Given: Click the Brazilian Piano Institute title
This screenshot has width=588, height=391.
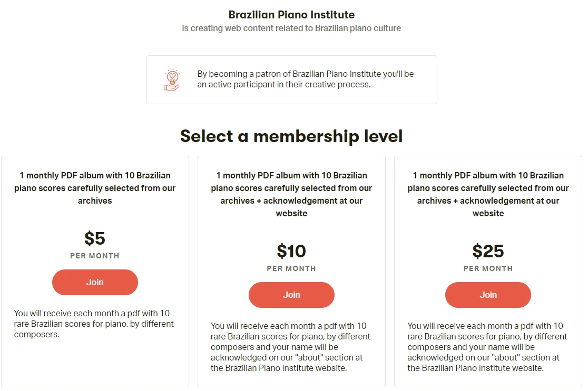Looking at the screenshot, I should pyautogui.click(x=291, y=15).
